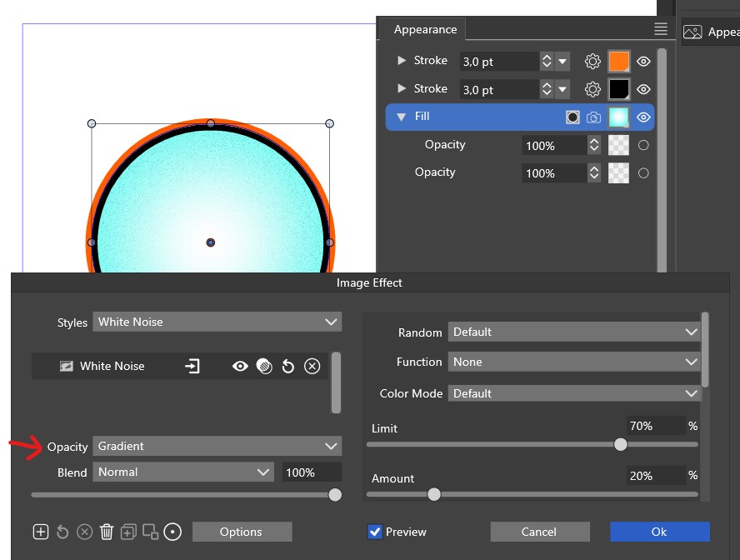Collapse the Fill row disclosure triangle
This screenshot has height=560, width=740.
[x=401, y=117]
